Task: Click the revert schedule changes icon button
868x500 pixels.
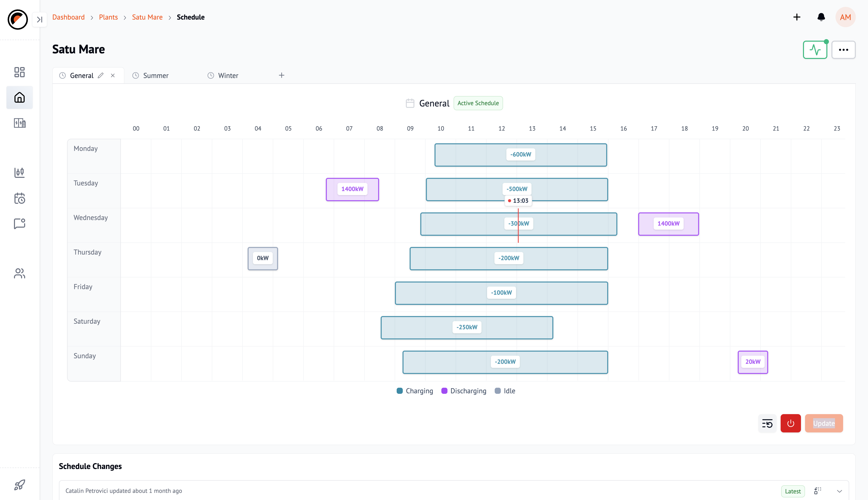Action: [x=767, y=424]
